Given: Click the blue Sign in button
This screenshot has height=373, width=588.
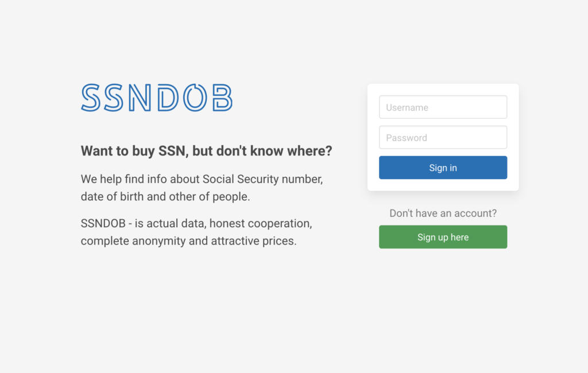Looking at the screenshot, I should tap(443, 168).
